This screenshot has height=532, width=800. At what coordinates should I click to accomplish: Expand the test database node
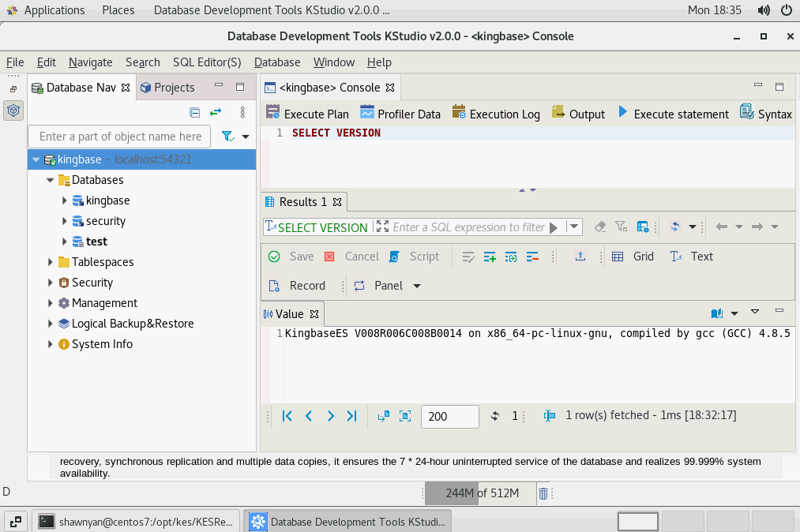click(x=65, y=242)
